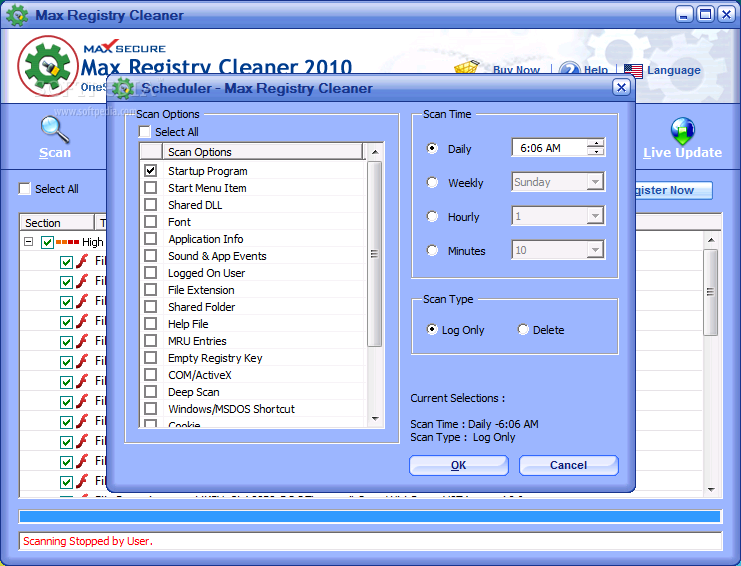741x566 pixels.
Task: Click the Scan magnifier icon
Action: [x=55, y=129]
